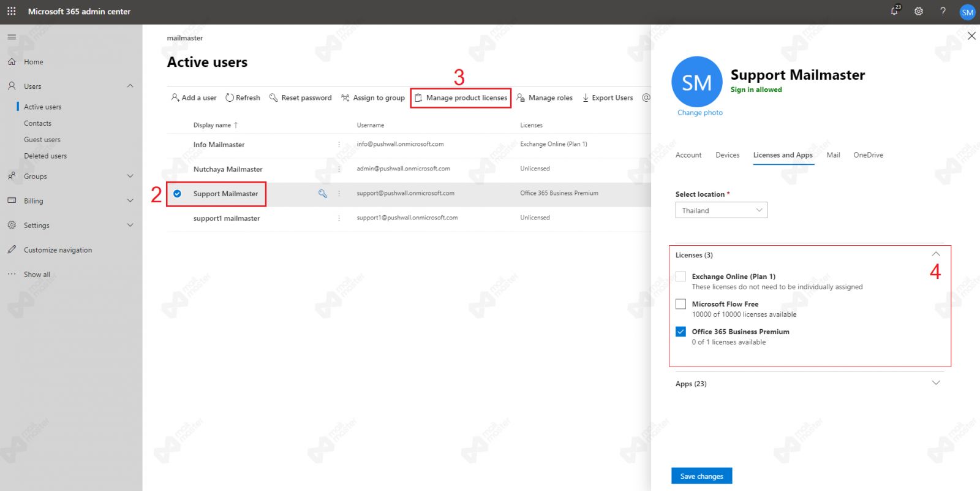
Task: Close the user details panel
Action: coord(971,36)
